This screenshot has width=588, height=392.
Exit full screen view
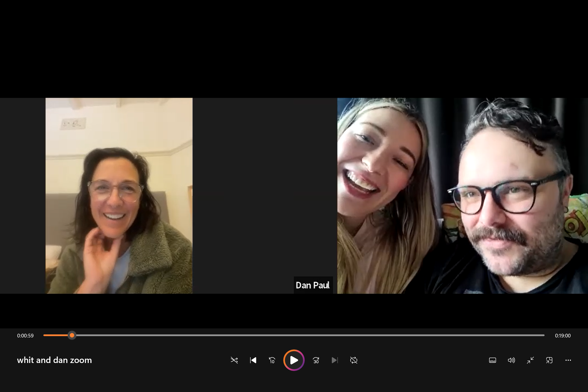[530, 360]
